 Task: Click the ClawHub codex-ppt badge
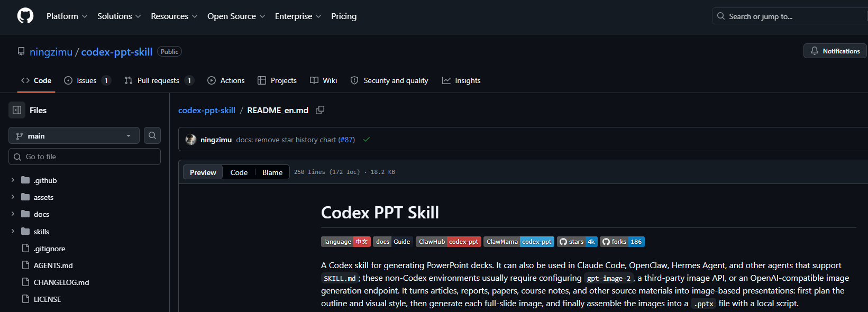(449, 242)
